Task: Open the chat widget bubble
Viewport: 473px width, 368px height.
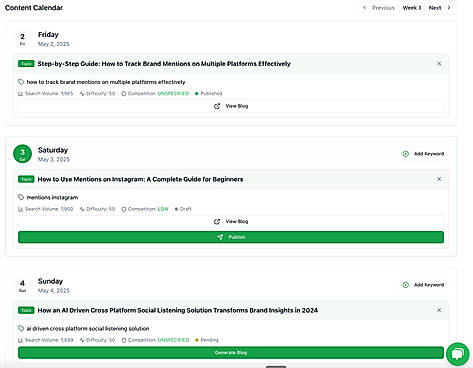Action: click(x=458, y=354)
